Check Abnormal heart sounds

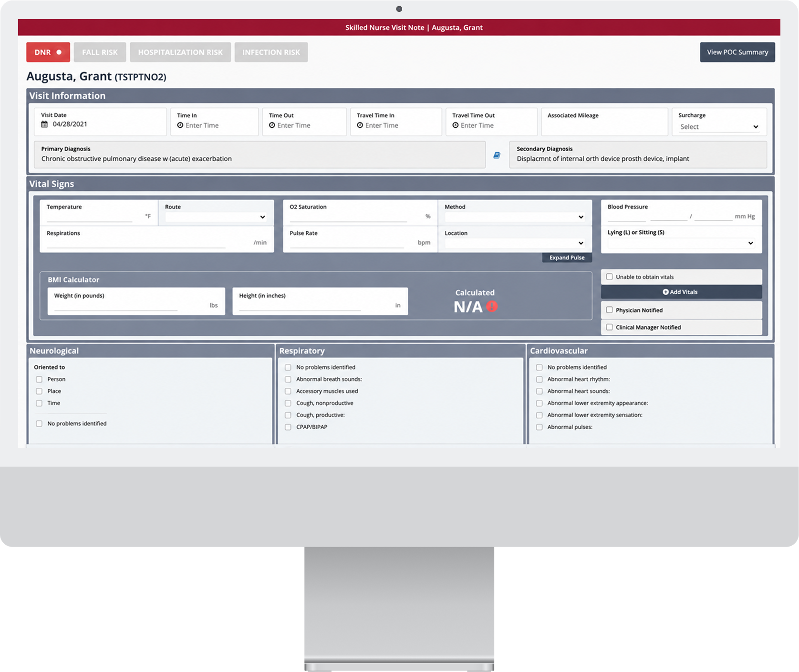[x=540, y=391]
